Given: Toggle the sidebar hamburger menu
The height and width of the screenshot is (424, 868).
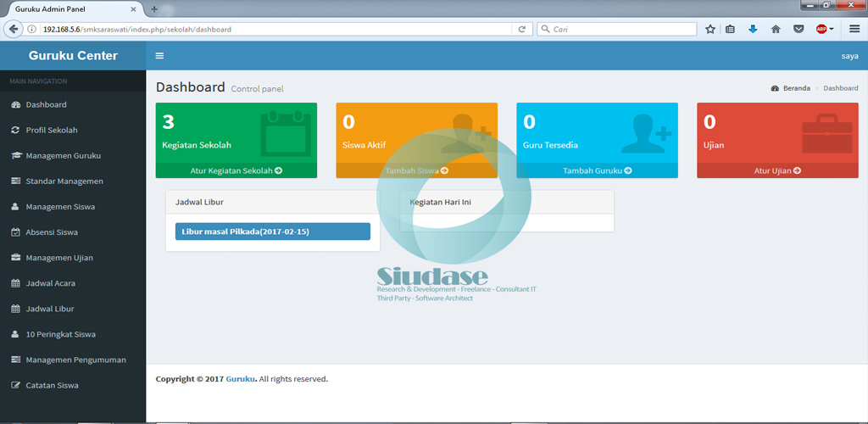Looking at the screenshot, I should click(x=159, y=56).
